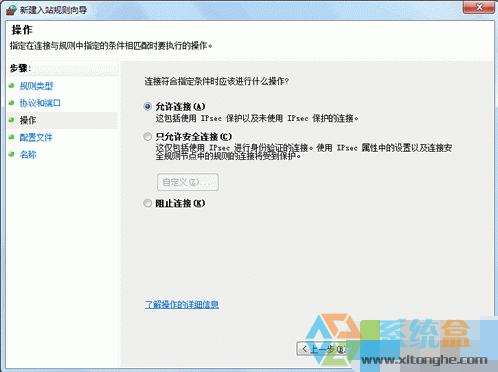The width and height of the screenshot is (498, 372).
Task: Click the firewall wizard title bar icon
Action: (x=11, y=10)
